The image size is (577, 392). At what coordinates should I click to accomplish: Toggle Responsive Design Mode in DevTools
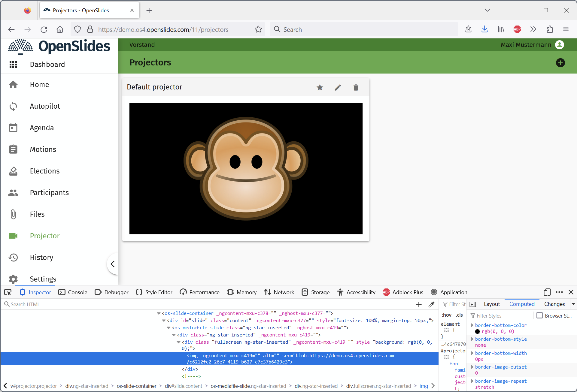pyautogui.click(x=547, y=292)
